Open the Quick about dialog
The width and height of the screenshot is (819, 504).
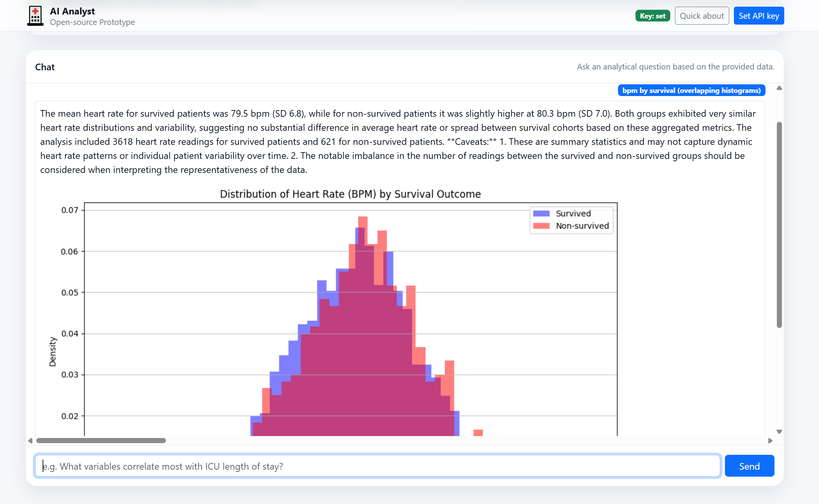pyautogui.click(x=701, y=16)
